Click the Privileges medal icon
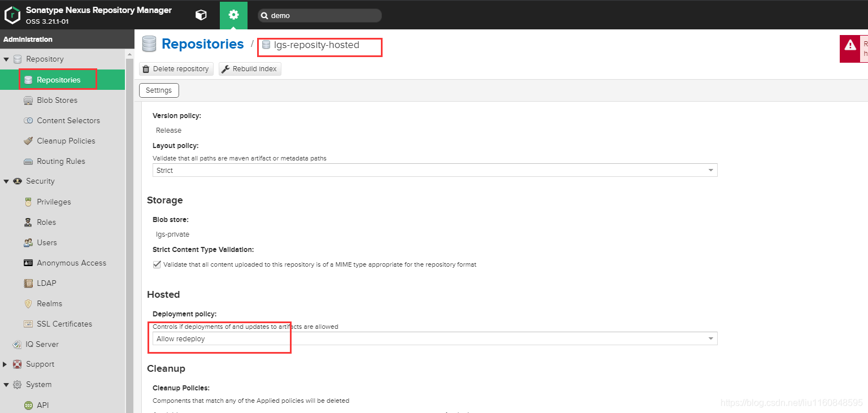868x413 pixels. click(x=28, y=202)
